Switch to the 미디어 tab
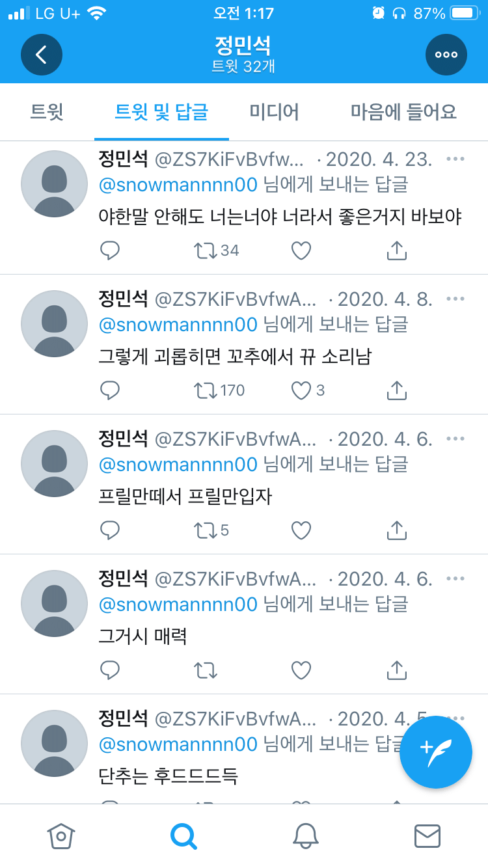488x868 pixels. tap(274, 112)
